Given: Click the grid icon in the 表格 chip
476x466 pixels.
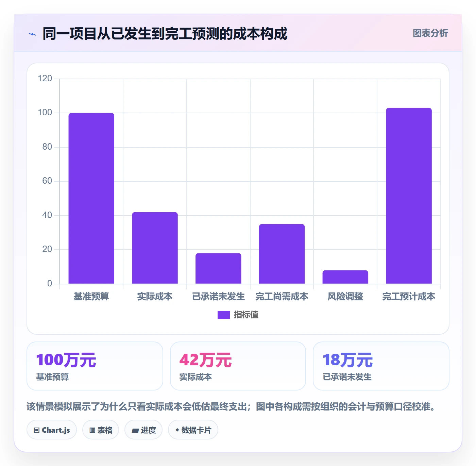Looking at the screenshot, I should click(92, 430).
